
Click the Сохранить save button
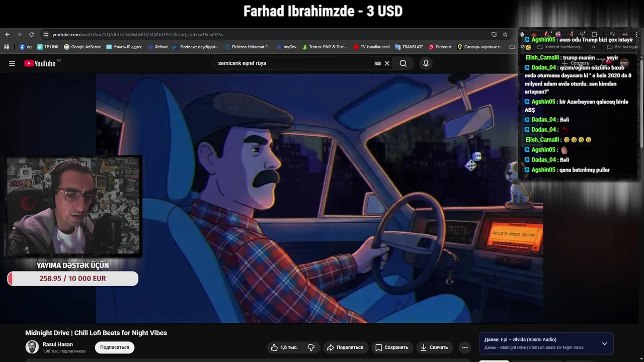392,347
